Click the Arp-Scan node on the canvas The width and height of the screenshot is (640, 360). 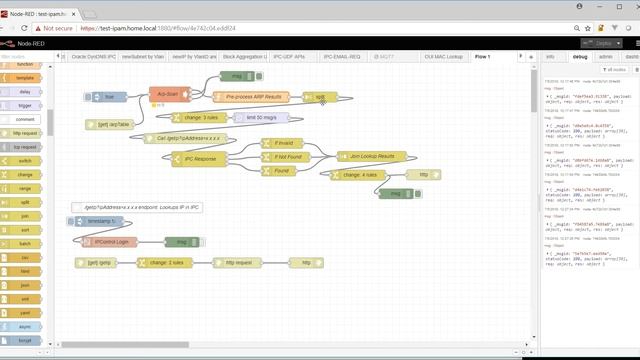click(x=170, y=94)
